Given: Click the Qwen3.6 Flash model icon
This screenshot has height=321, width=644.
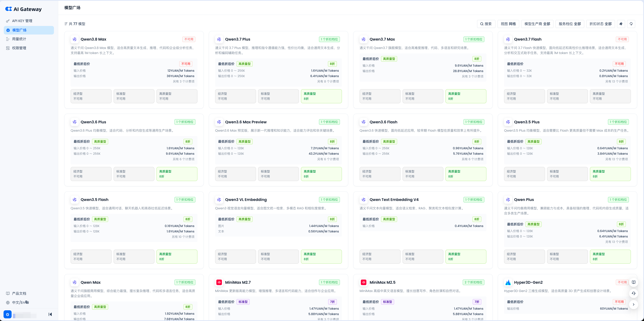Looking at the screenshot, I should [x=363, y=122].
